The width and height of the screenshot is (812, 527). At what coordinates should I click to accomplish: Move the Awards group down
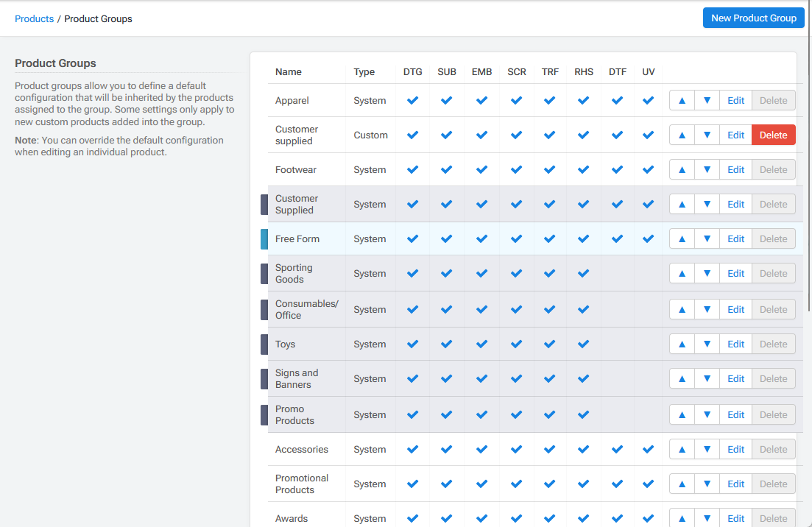707,518
